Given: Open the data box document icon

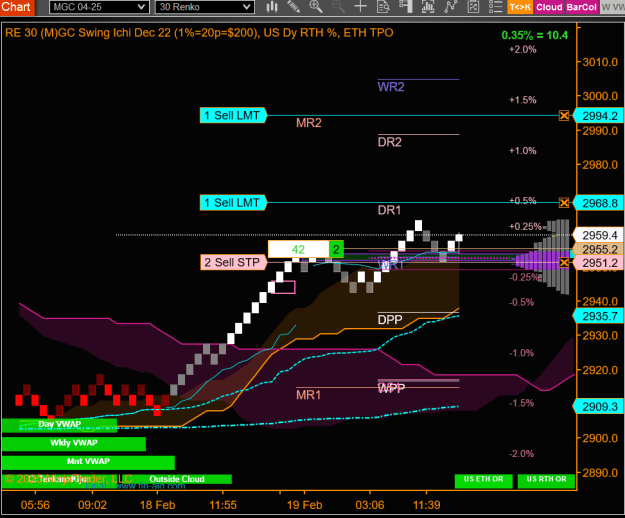Looking at the screenshot, I should coord(383,7).
